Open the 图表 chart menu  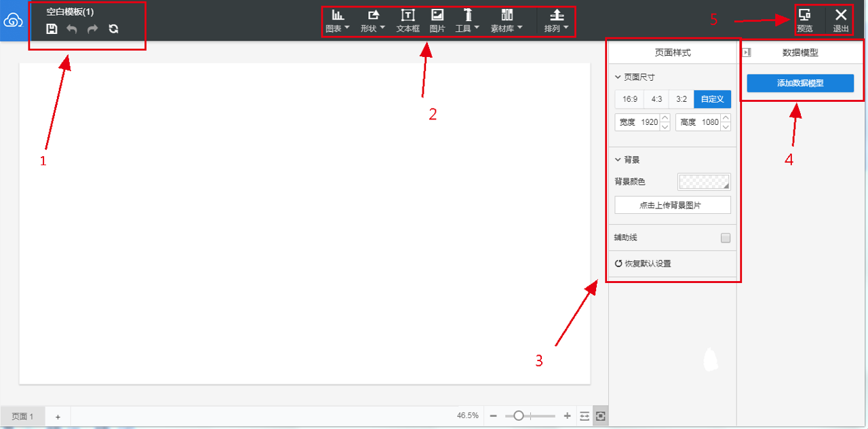click(337, 22)
